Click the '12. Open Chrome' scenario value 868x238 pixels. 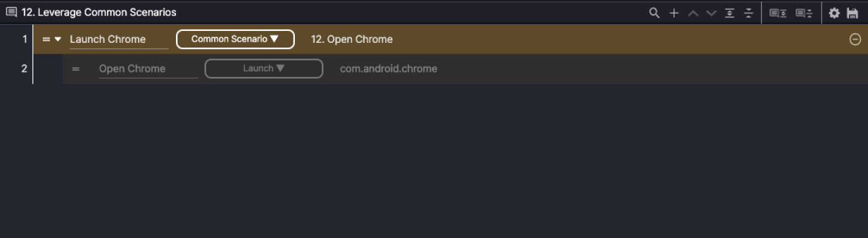pyautogui.click(x=351, y=39)
